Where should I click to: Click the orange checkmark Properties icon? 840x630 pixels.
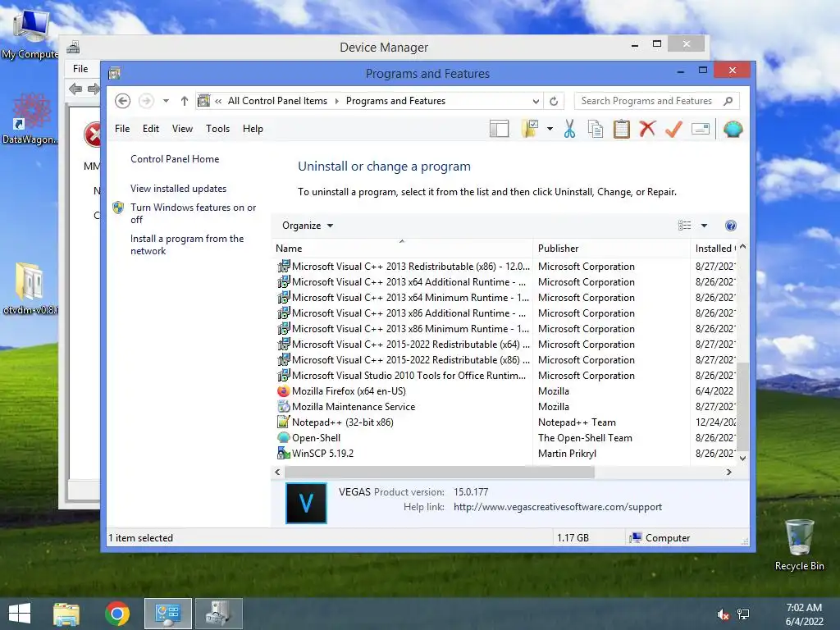[673, 129]
